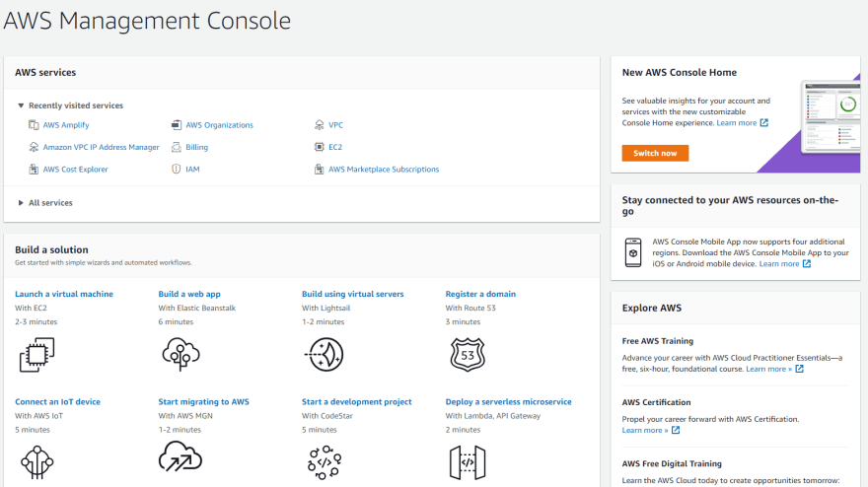Click the AWS MGN cloud arrow icon
This screenshot has width=868, height=487.
click(x=180, y=456)
